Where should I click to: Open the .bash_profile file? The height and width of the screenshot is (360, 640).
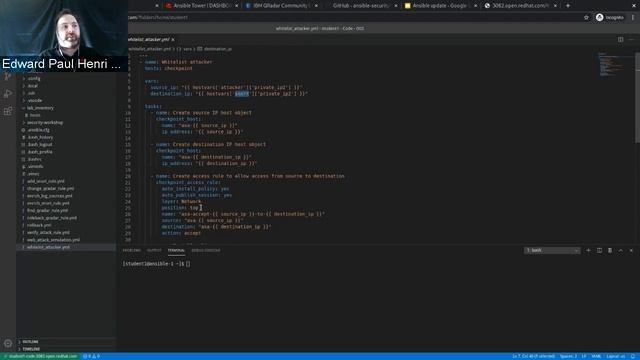click(x=40, y=152)
